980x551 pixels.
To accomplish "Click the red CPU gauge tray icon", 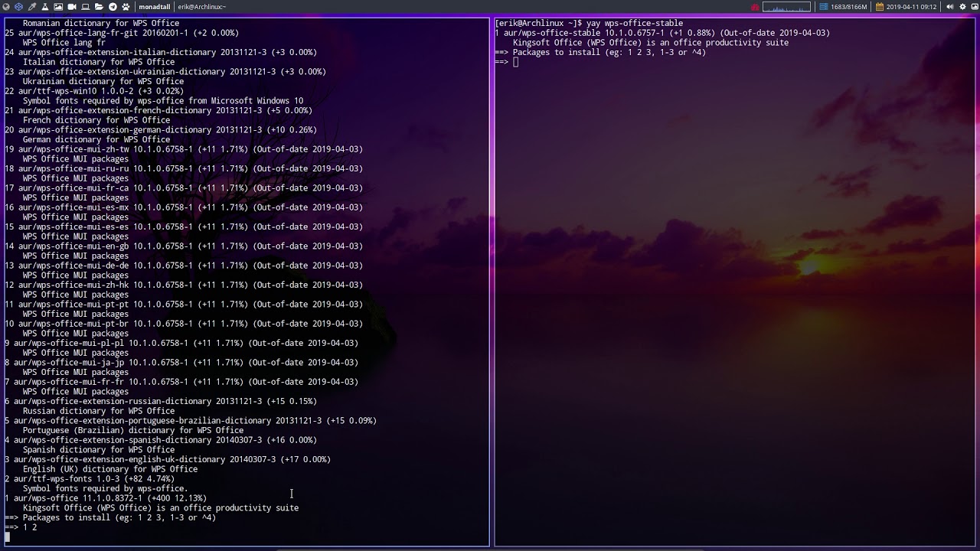I will tap(755, 7).
